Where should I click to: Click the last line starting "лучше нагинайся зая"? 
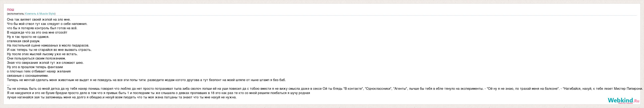(x=122, y=97)
